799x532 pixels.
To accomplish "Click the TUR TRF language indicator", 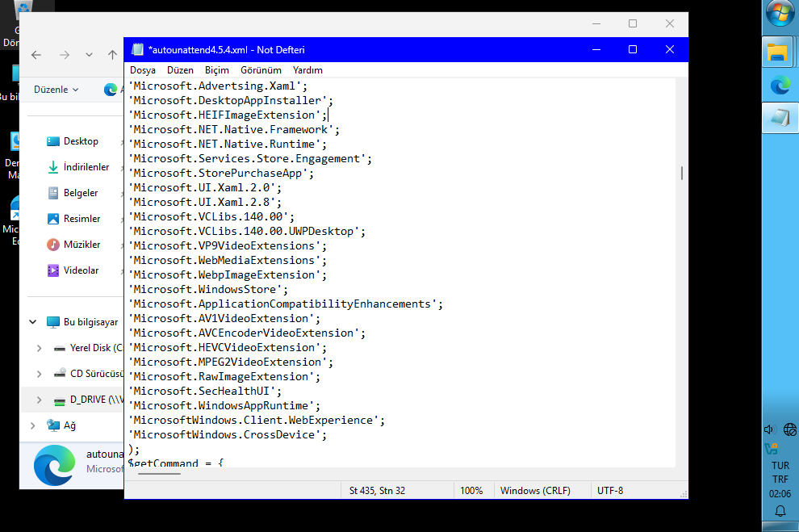I will tap(780, 472).
